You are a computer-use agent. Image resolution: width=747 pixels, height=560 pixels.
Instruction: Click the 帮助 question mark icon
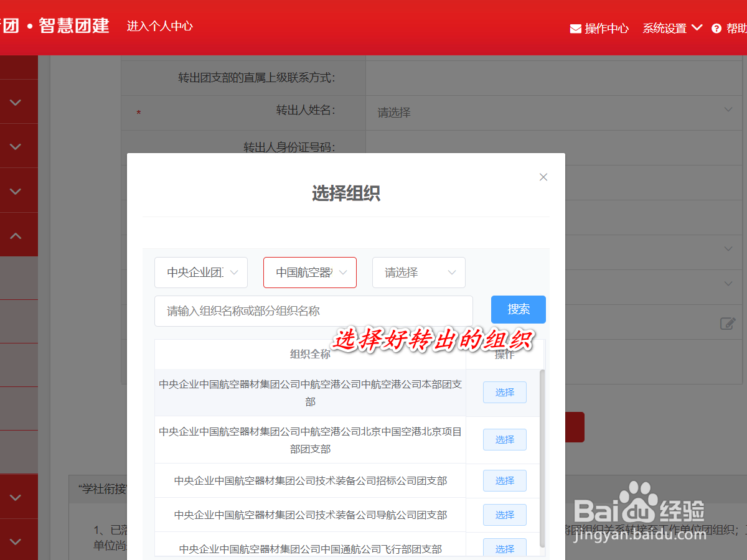(x=716, y=28)
